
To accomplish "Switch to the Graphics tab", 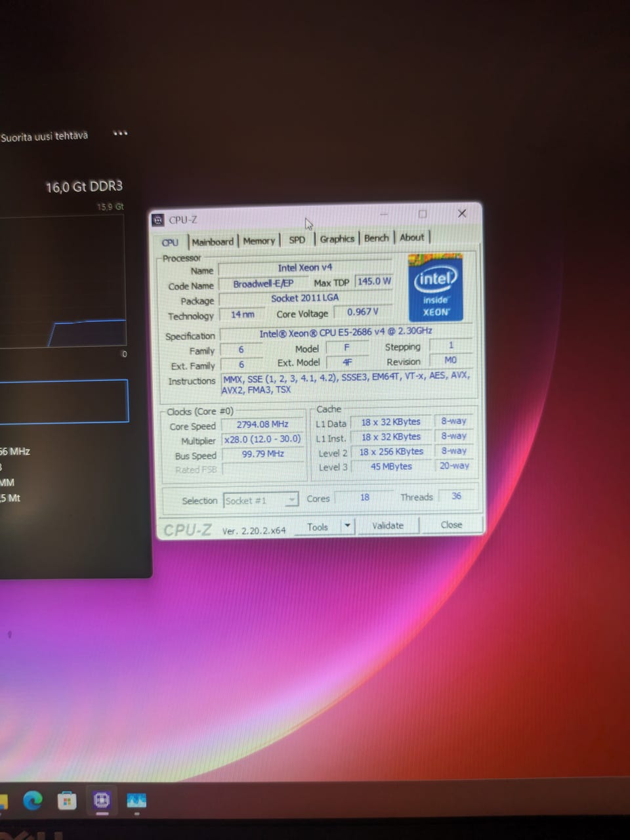I will pyautogui.click(x=337, y=239).
